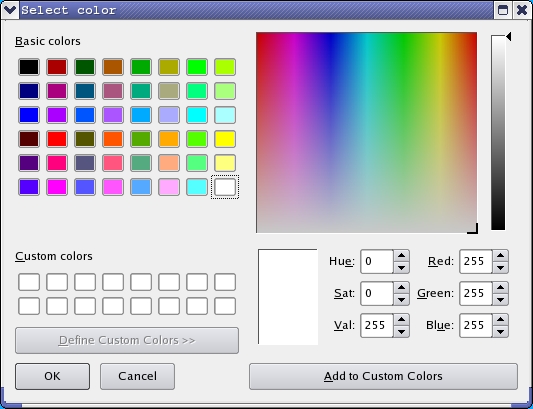Click the brightness value slider strip
The height and width of the screenshot is (409, 533).
coord(498,133)
